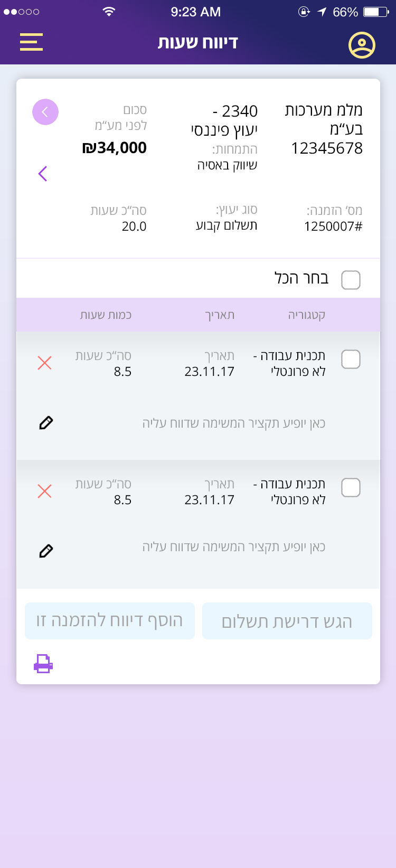Image resolution: width=396 pixels, height=868 pixels.
Task: Tick the first report entry checkbox
Action: click(x=351, y=360)
